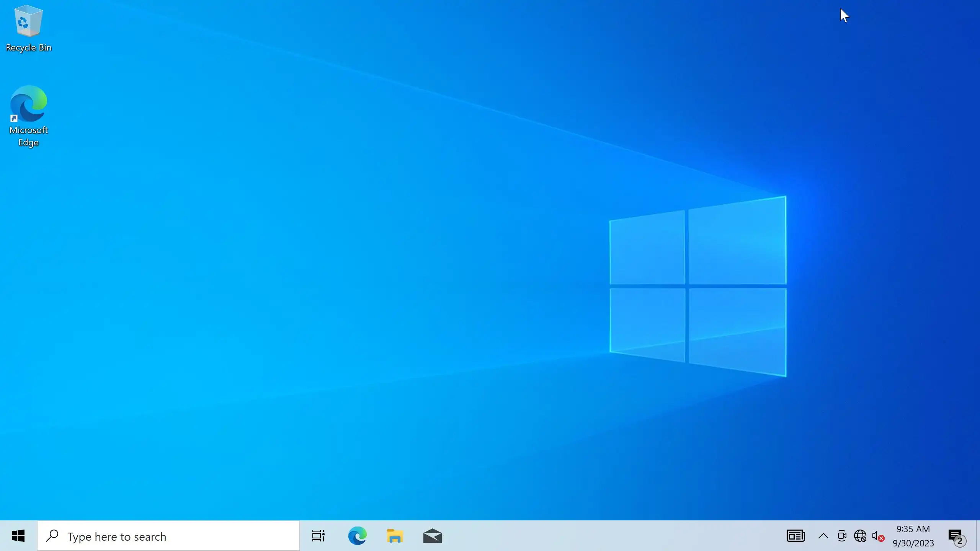
Task: Select the Recycle Bin desktop icon
Action: click(x=28, y=22)
